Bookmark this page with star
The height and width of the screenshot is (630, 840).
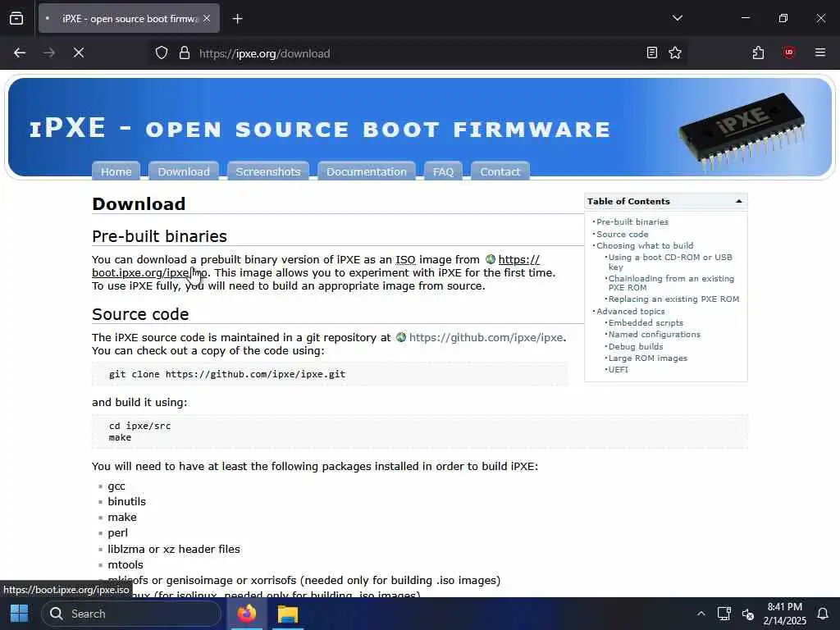[675, 52]
